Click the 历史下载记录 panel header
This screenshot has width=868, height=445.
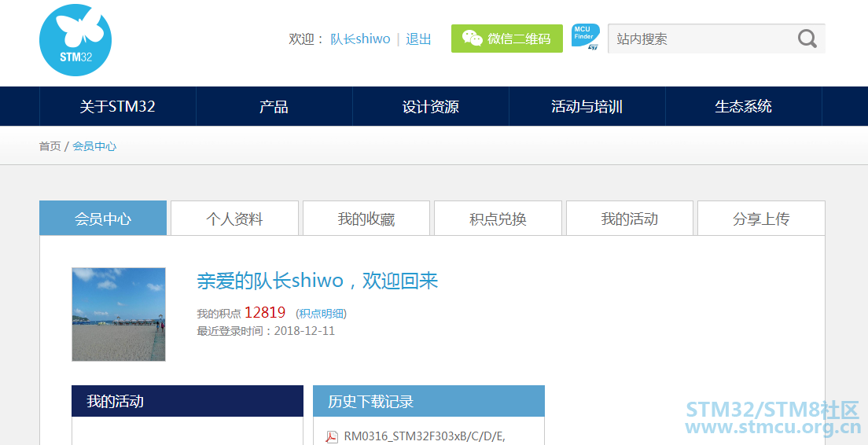[429, 401]
